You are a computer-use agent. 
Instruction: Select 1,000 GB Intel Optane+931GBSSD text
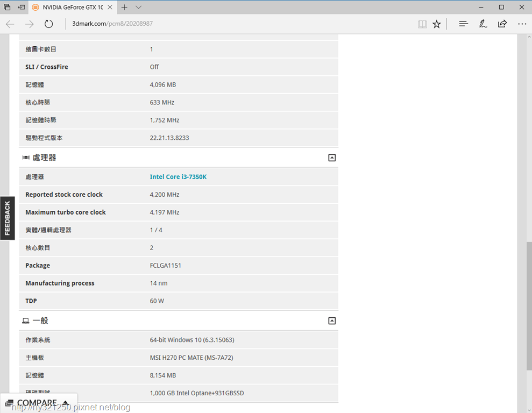click(197, 393)
